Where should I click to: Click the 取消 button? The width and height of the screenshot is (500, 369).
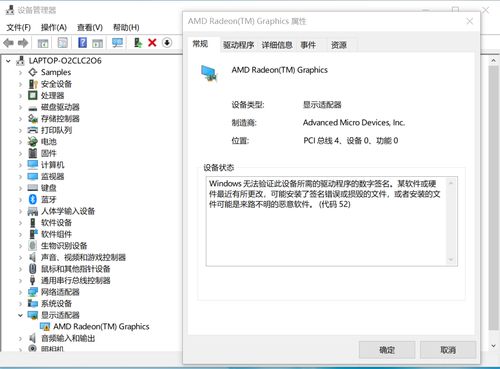point(448,350)
